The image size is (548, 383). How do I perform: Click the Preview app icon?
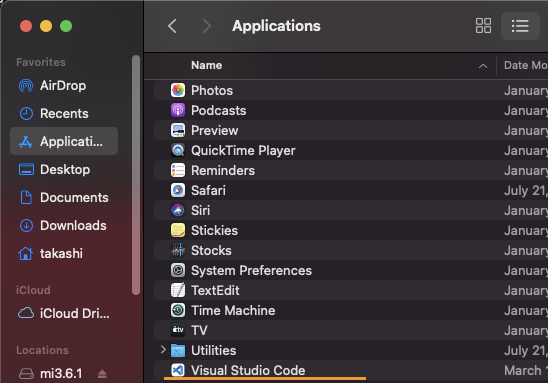178,130
